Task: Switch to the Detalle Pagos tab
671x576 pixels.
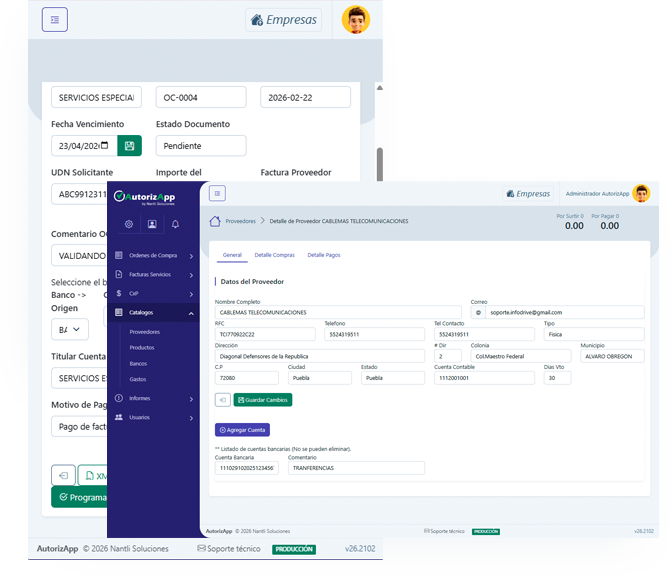Action: (x=324, y=255)
